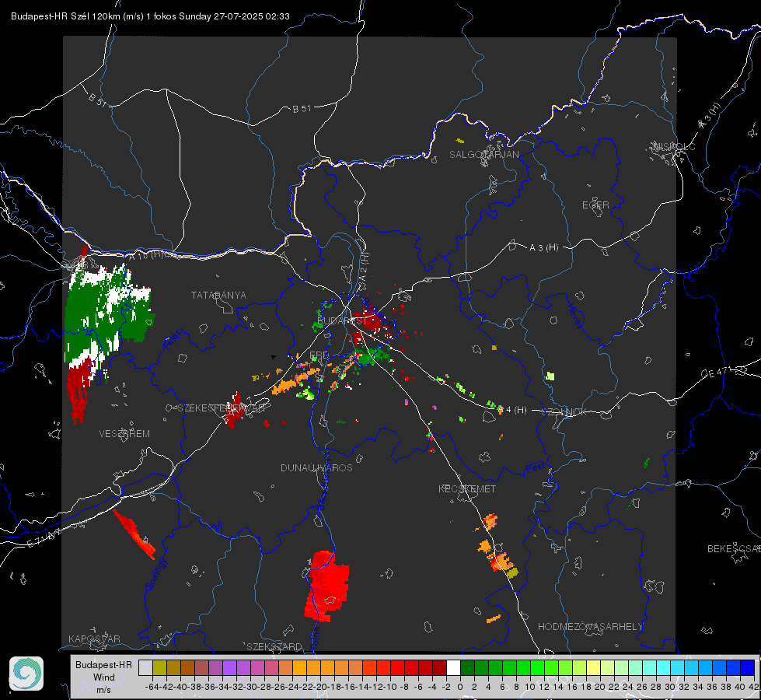Screen dimensions: 761x700
Task: Click the SZEKSZÁRD city label
Action: coord(274,646)
